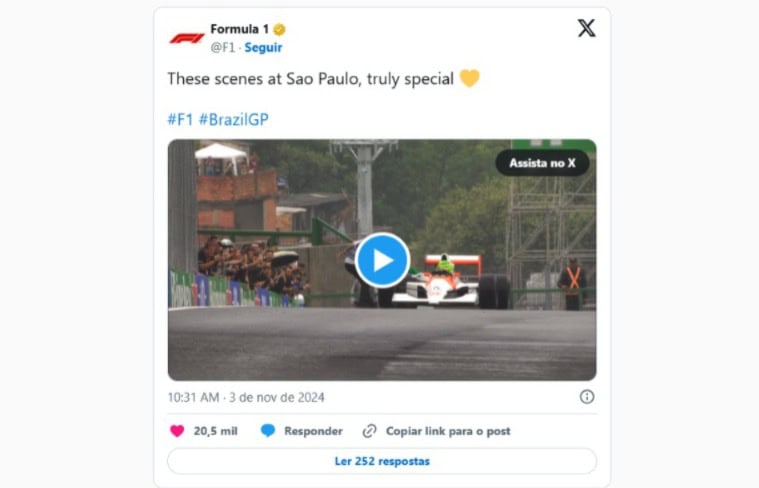The image size is (759, 488).
Task: Like the post with heart icon
Action: pyautogui.click(x=177, y=431)
